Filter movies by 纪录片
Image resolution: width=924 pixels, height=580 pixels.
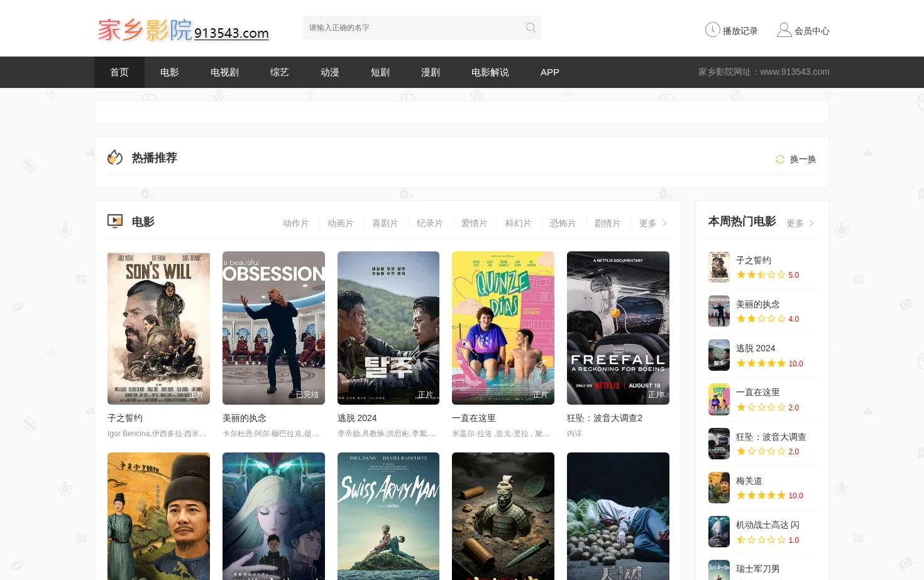[x=430, y=223]
